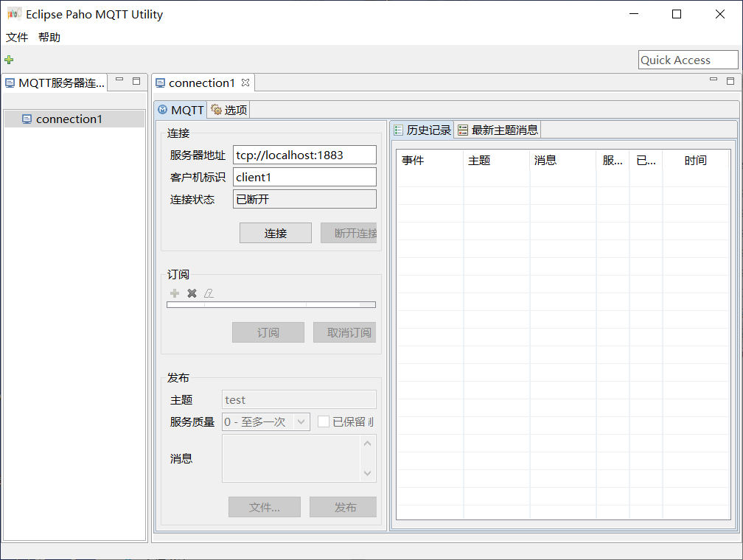Minimize the MQTT server connections panel
The image size is (743, 560).
click(119, 80)
